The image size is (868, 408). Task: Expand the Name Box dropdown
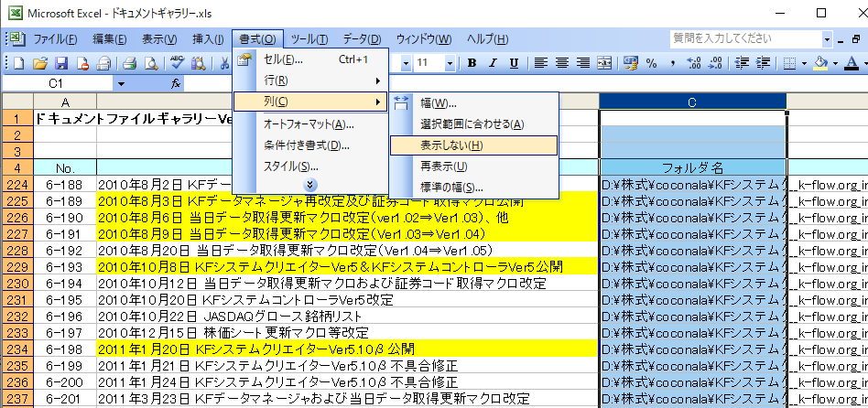click(121, 83)
